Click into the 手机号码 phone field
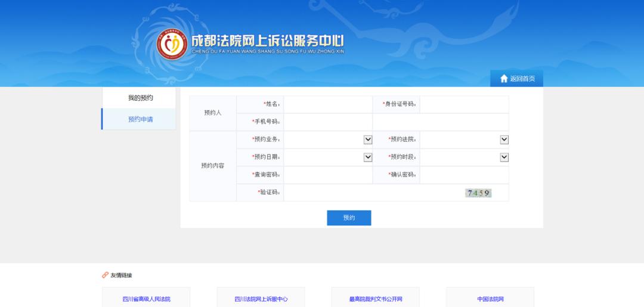Screen dimensions: 644x307 coord(328,122)
